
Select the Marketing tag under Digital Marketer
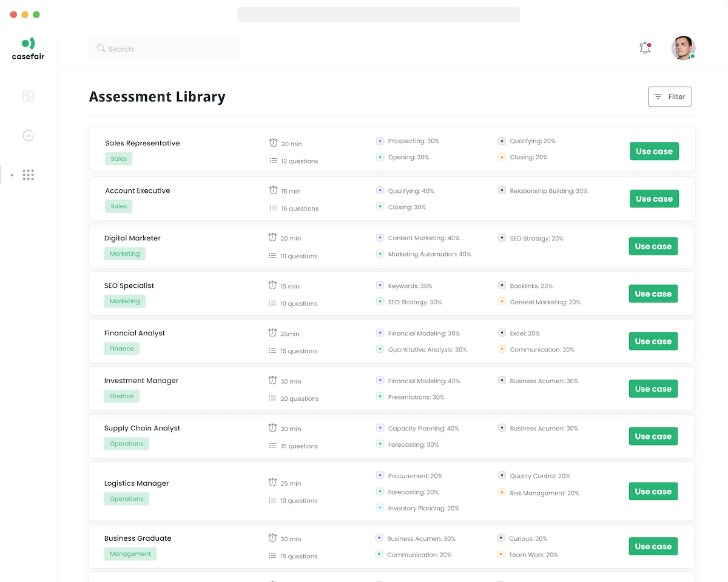124,253
